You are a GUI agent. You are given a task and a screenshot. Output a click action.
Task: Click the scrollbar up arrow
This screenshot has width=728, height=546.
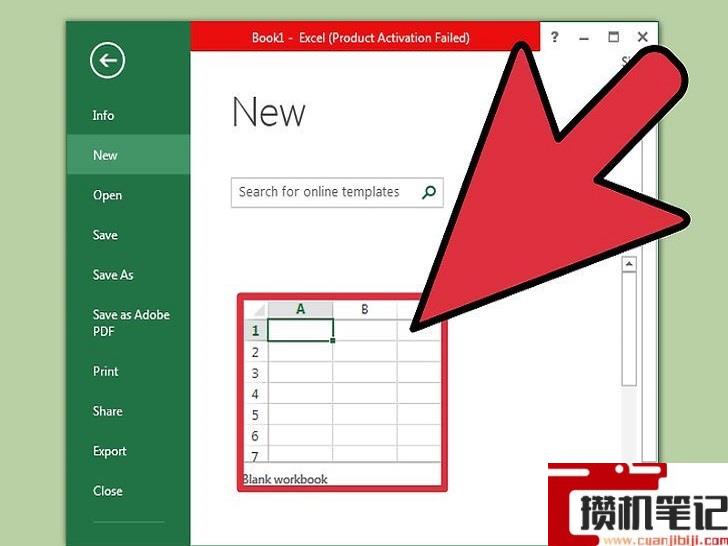pyautogui.click(x=629, y=264)
